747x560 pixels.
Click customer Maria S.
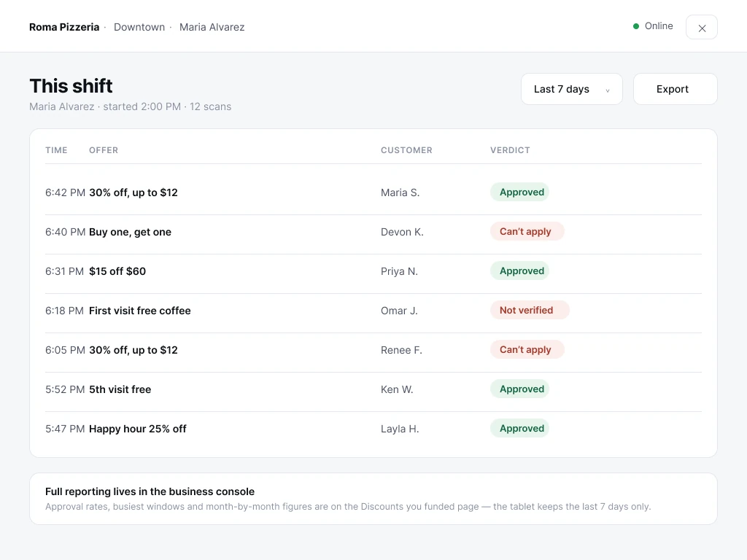point(400,192)
